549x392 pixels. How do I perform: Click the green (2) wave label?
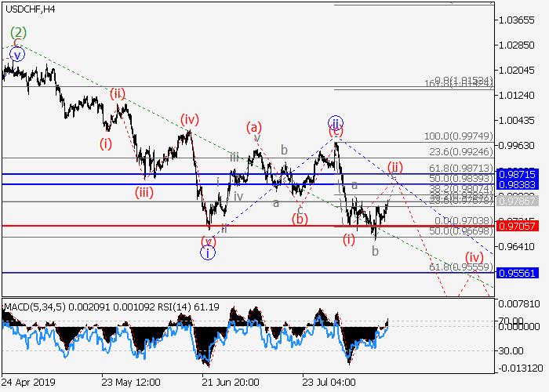[18, 33]
